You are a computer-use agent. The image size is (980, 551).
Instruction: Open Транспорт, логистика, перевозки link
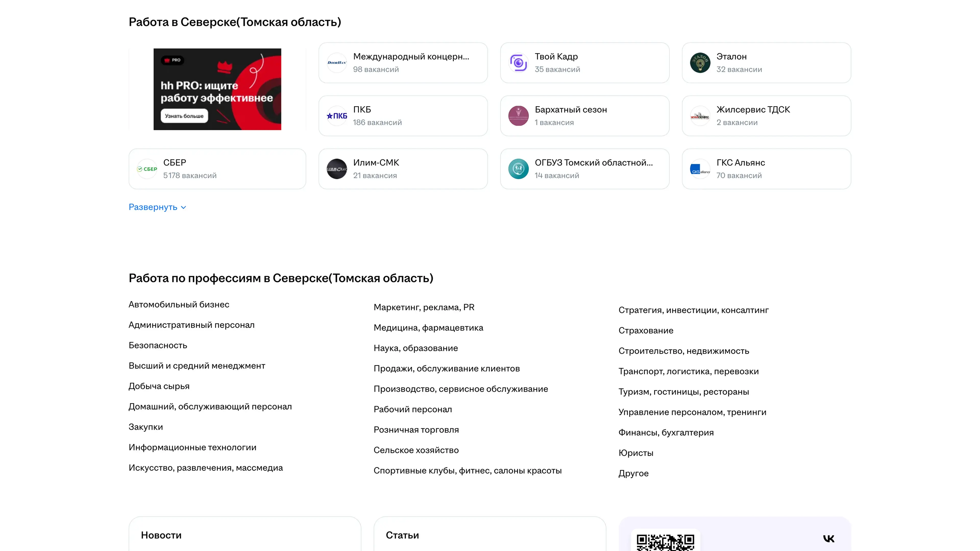coord(688,371)
